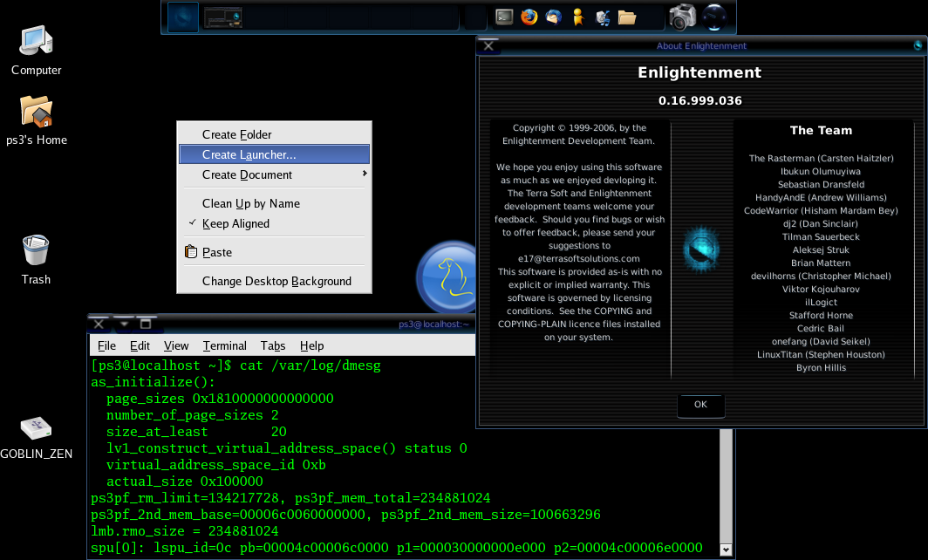This screenshot has height=560, width=928.
Task: Open the terminal window's dropdown arrow button
Action: (x=124, y=324)
